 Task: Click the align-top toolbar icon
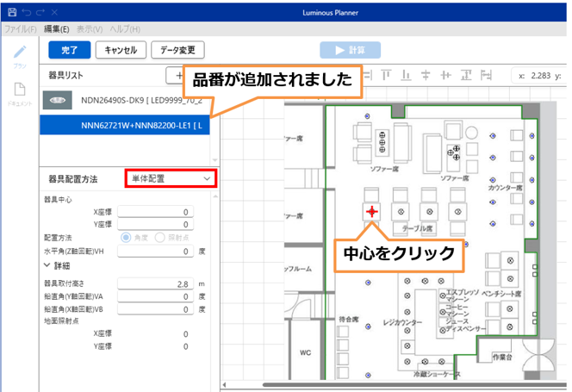[386, 75]
